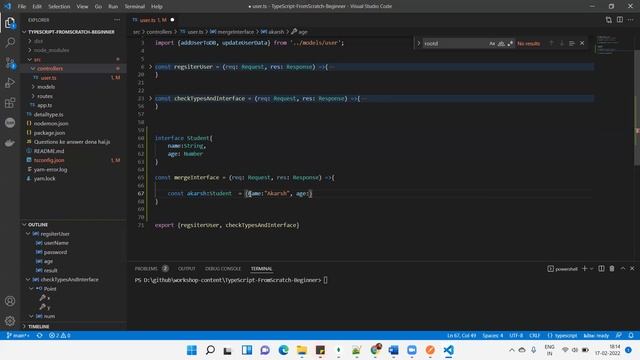Screen dimensions: 640x360
Task: Click CRLF end-of-line selector
Action: (534, 335)
